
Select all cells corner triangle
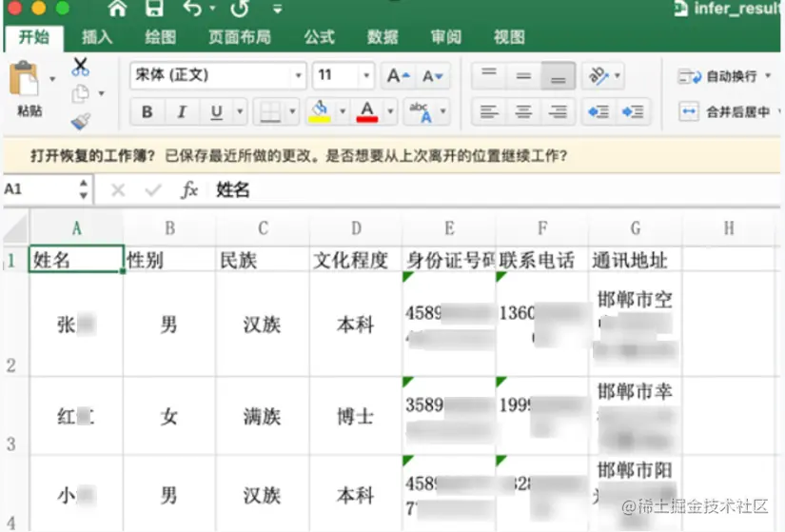(x=15, y=228)
